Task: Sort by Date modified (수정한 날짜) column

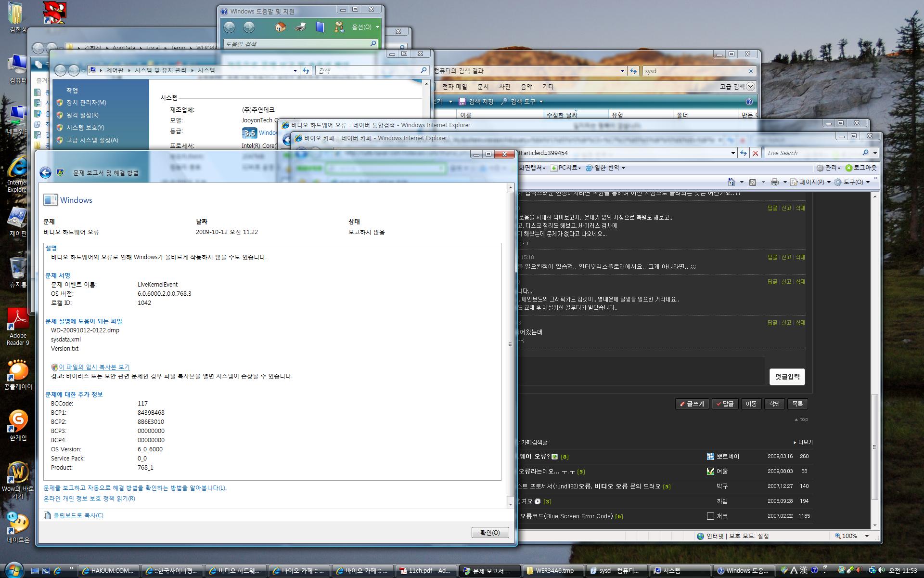Action: click(575, 115)
